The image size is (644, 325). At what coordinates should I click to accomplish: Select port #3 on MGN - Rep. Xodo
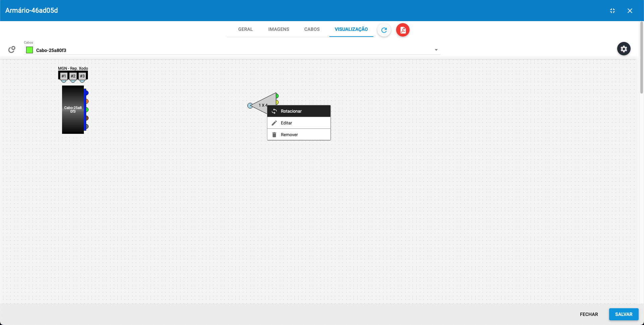(83, 76)
